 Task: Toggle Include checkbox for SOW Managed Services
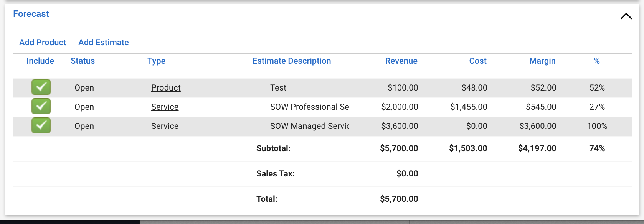[x=41, y=126]
